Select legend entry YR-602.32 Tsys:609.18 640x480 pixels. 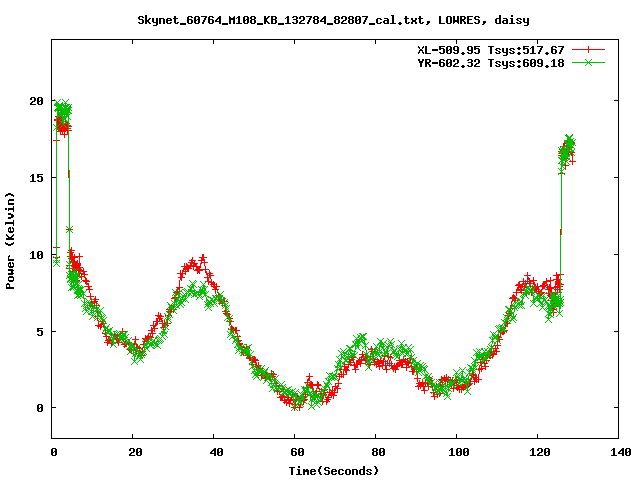tap(491, 63)
